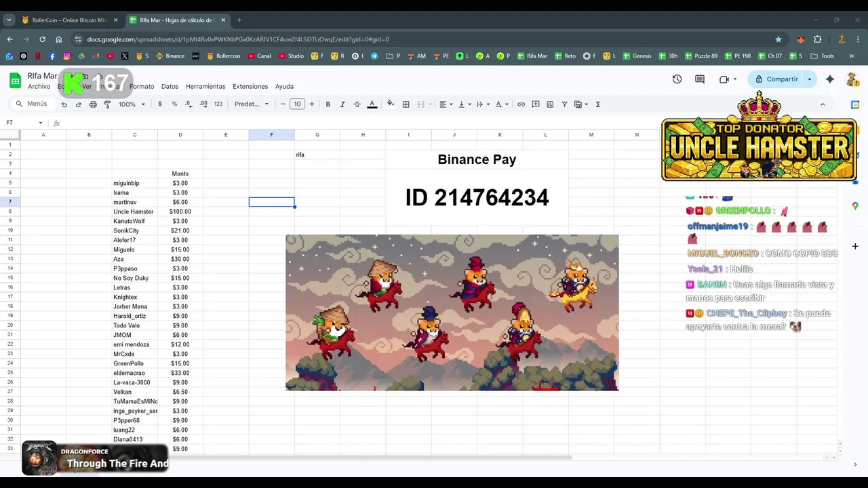
Task: Open the Binance bookmark
Action: (x=170, y=56)
